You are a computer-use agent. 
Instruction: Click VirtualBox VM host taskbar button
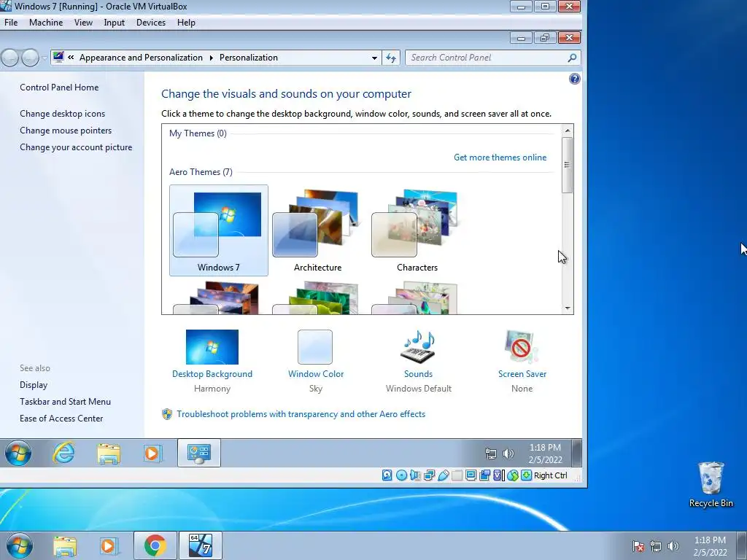(x=200, y=545)
